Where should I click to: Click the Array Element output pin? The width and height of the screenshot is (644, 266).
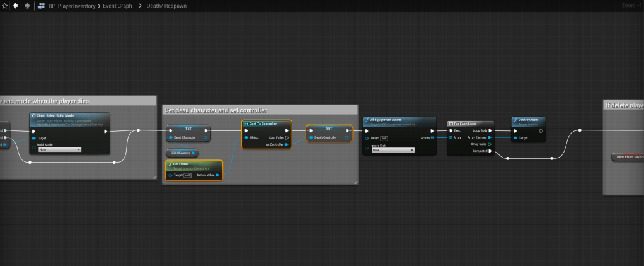tap(490, 137)
